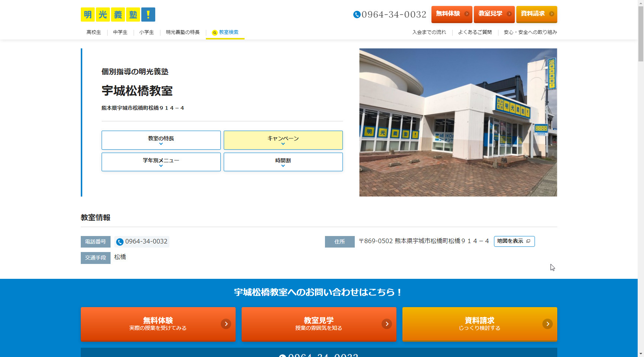Click the arrow icon on header 資料請求 button
Screen dimensions: 644x357
[x=551, y=14]
